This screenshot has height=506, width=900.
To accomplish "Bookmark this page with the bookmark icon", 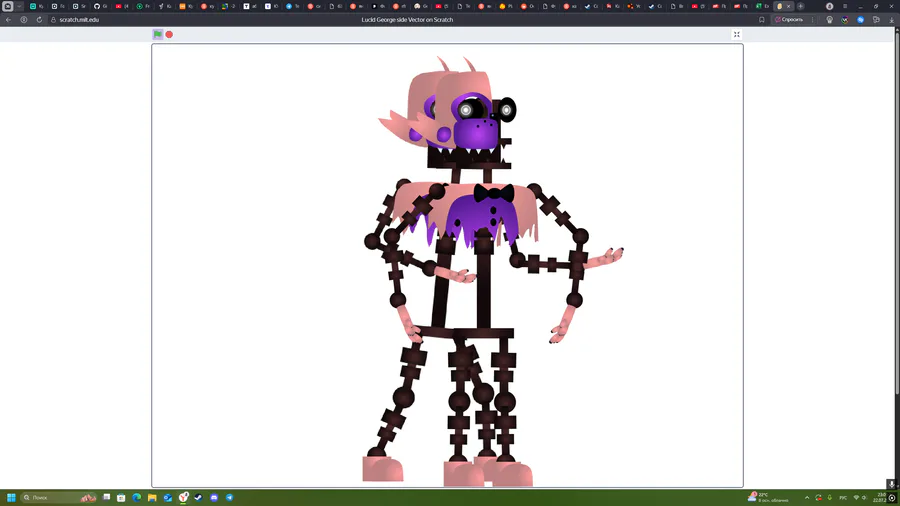I will tap(762, 20).
